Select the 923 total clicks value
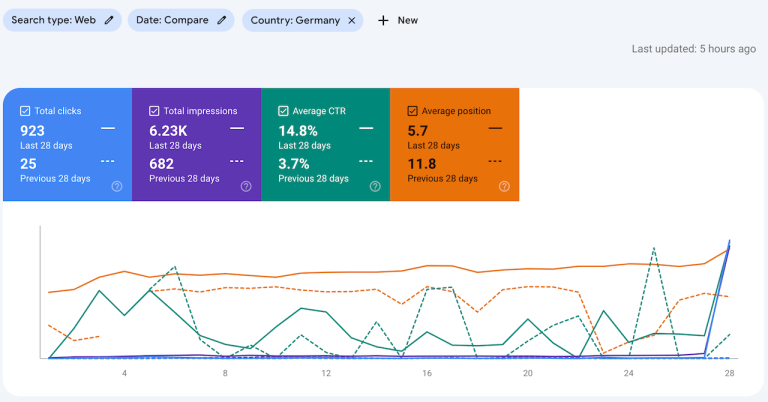Screen dimensions: 768x402 (33, 130)
